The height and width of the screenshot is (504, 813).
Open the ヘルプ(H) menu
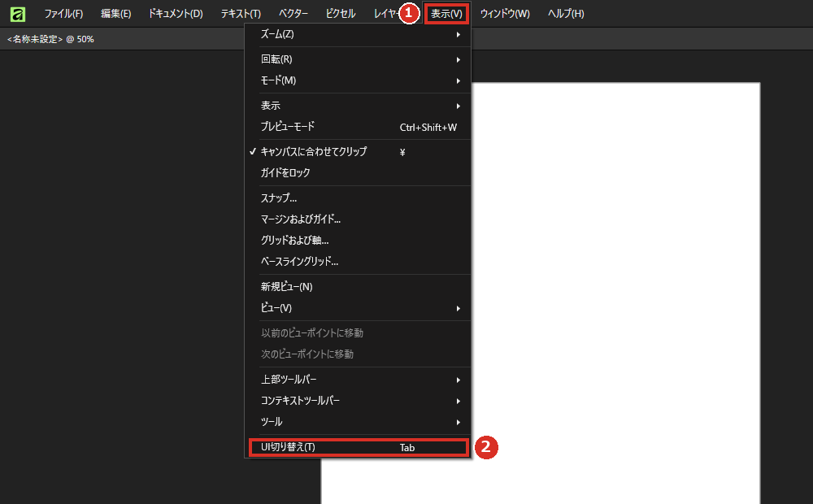click(x=566, y=14)
